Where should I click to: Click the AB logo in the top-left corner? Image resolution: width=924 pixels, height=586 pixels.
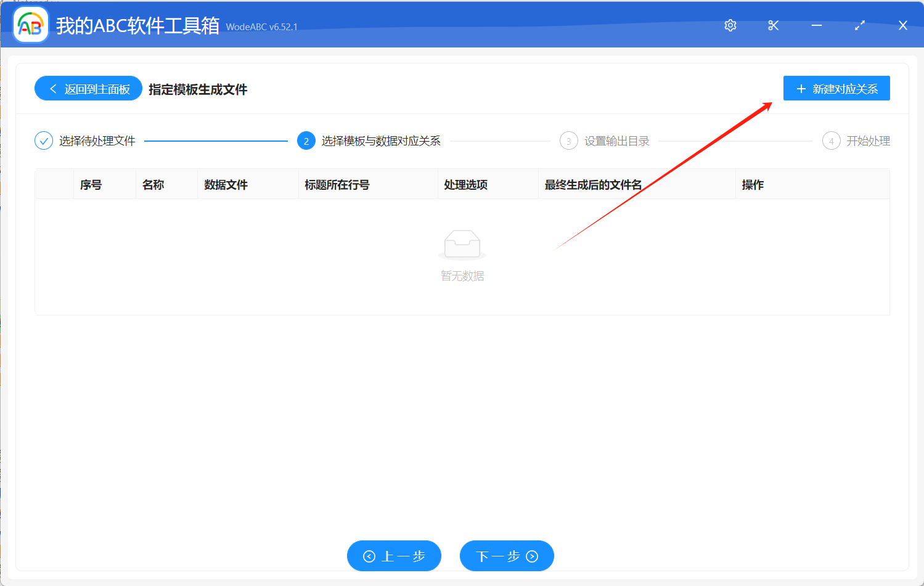(x=30, y=25)
